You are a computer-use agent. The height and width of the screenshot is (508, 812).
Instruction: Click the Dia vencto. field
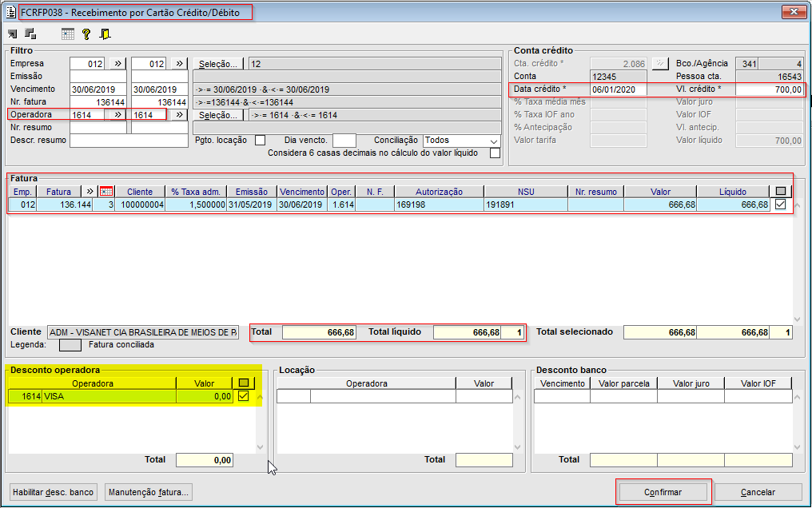click(x=344, y=141)
